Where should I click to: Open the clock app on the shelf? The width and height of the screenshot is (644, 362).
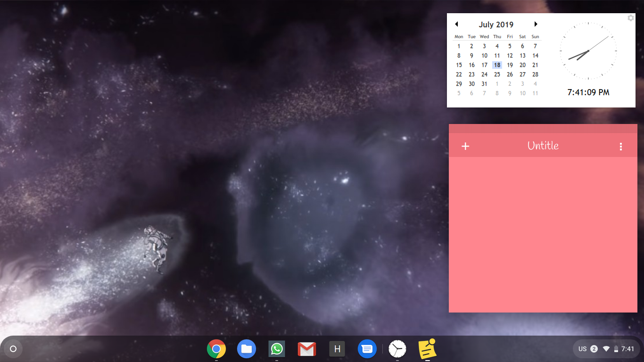tap(397, 349)
